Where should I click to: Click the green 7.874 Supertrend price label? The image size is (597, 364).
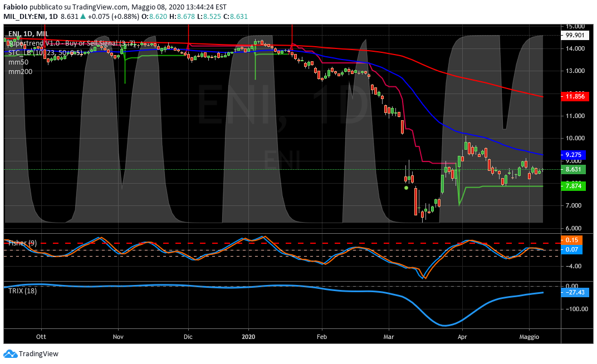pos(574,186)
